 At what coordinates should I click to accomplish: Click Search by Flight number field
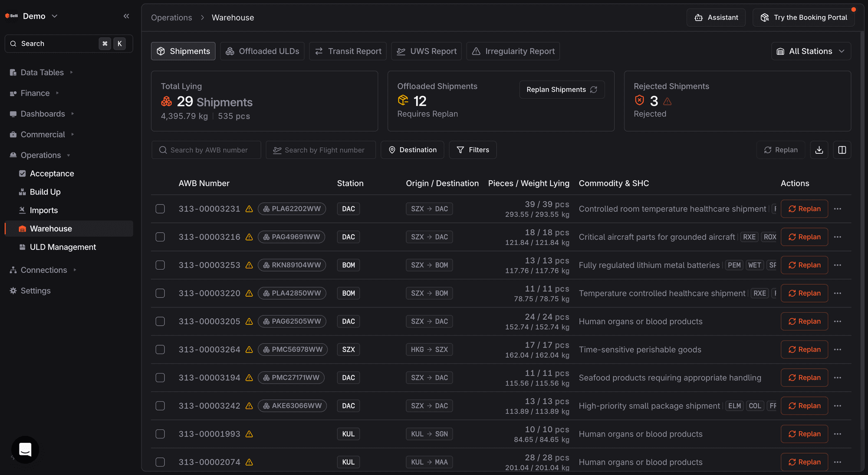[x=321, y=150]
